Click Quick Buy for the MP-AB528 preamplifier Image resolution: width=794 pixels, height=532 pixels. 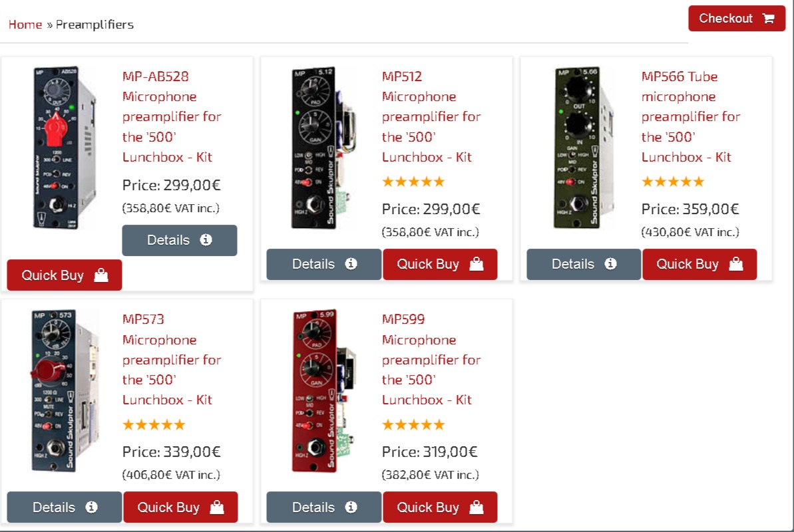(x=64, y=275)
